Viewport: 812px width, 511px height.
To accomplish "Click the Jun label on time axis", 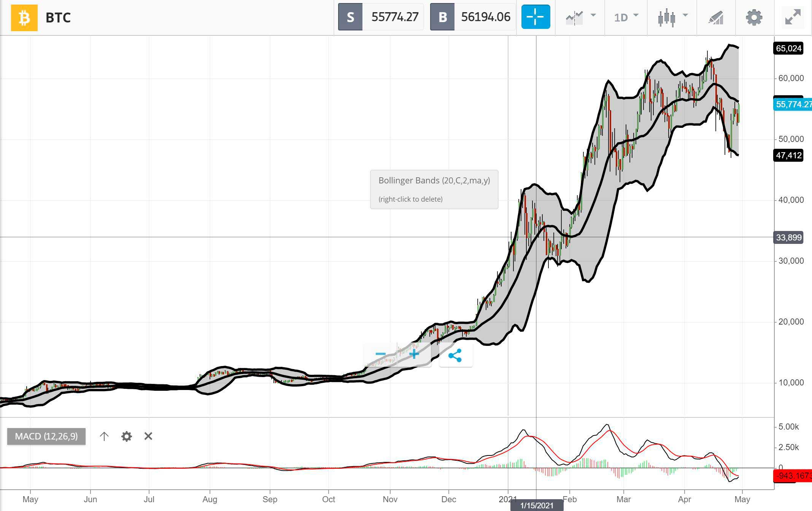I will click(x=91, y=499).
